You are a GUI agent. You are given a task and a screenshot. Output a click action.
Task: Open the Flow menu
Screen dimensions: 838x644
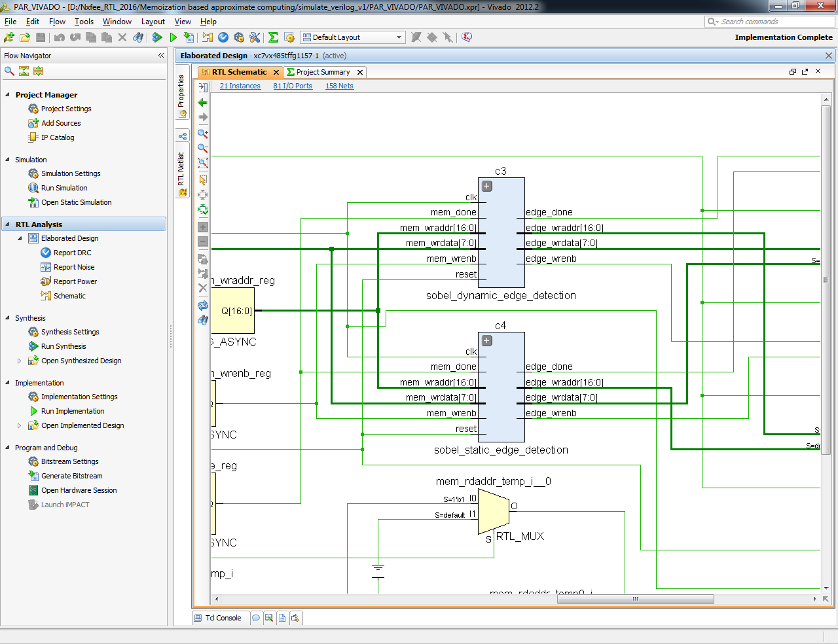(x=58, y=22)
